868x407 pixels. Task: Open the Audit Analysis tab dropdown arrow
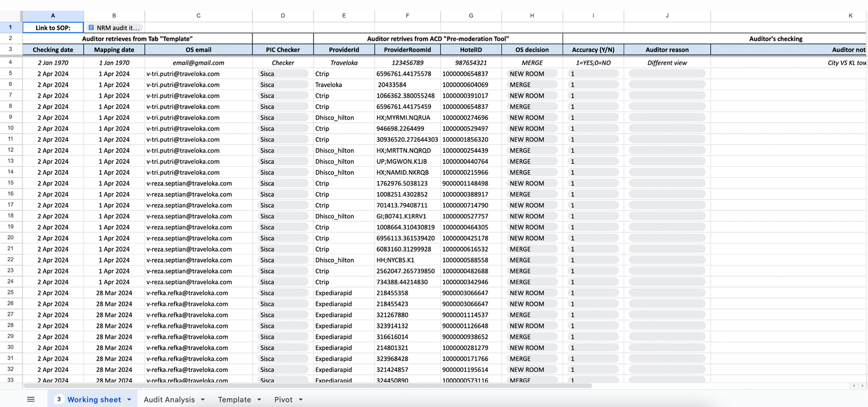point(203,399)
